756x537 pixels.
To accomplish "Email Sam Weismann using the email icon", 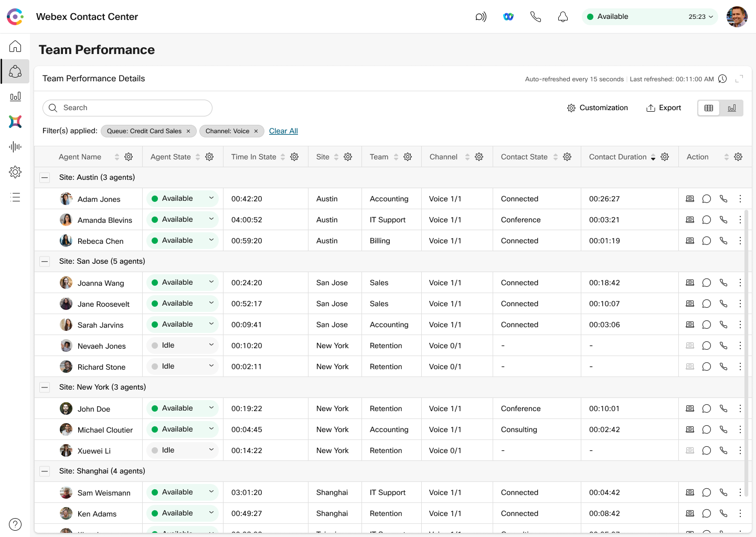I will [x=689, y=492].
